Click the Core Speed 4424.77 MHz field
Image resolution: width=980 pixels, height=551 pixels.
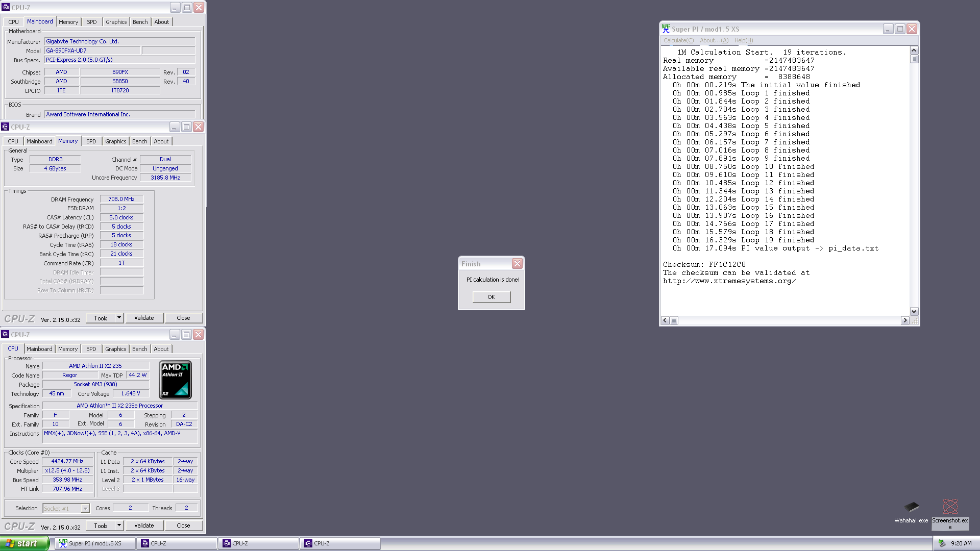click(x=67, y=461)
